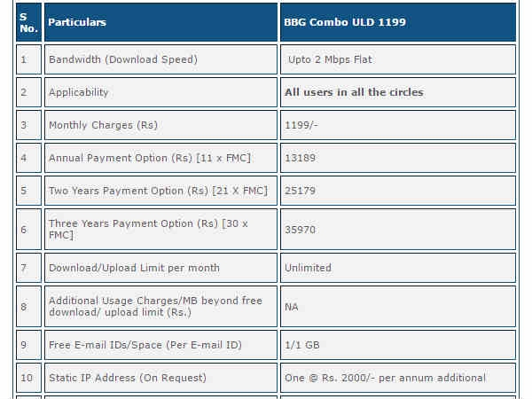Click the S No. header cell
This screenshot has width=532, height=399.
[29, 22]
